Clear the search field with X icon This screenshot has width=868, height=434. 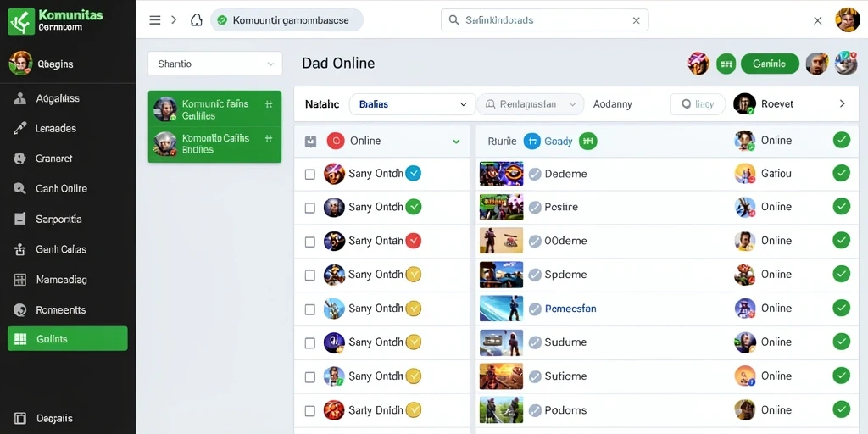coord(636,20)
